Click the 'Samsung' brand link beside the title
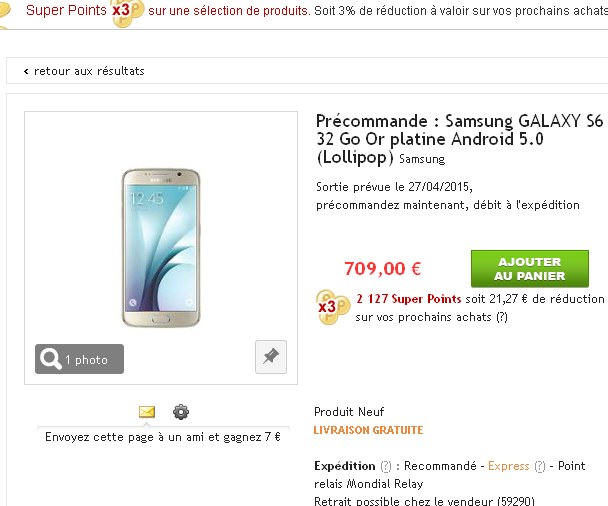The width and height of the screenshot is (608, 506). 422,159
